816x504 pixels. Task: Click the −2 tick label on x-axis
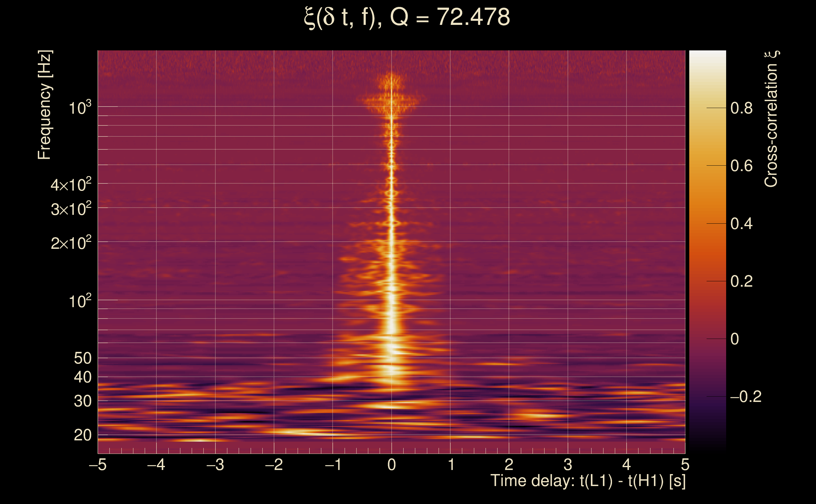[x=274, y=465]
